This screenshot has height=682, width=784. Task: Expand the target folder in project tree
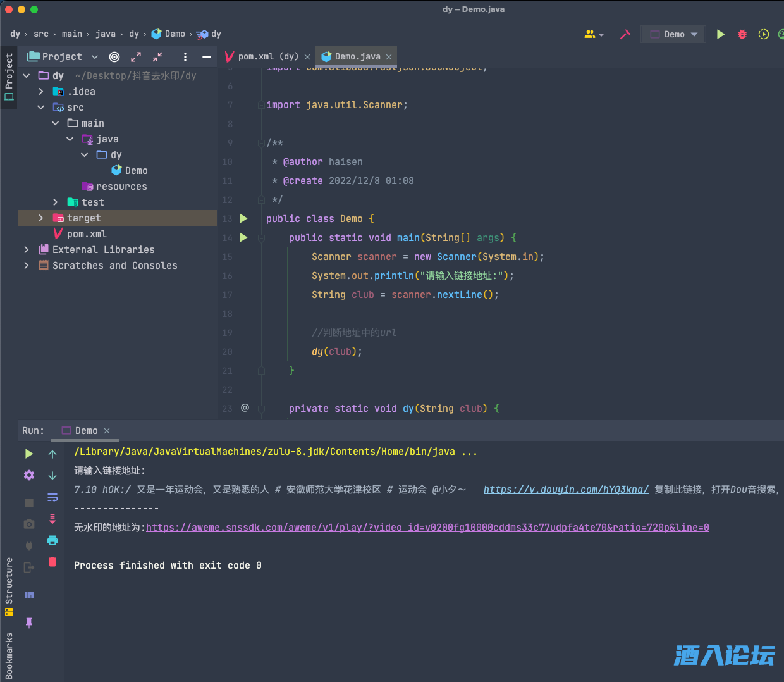click(x=41, y=218)
